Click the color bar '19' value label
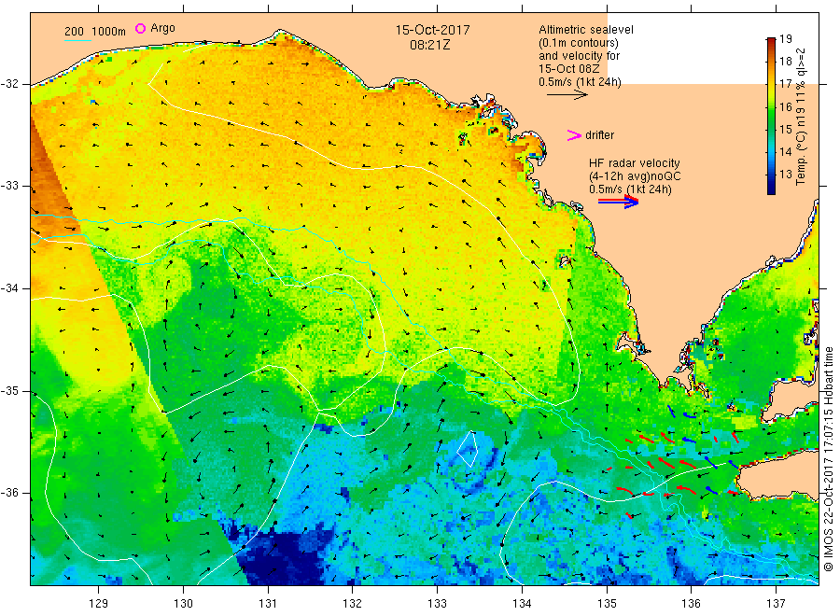This screenshot has width=840, height=616. click(x=785, y=38)
